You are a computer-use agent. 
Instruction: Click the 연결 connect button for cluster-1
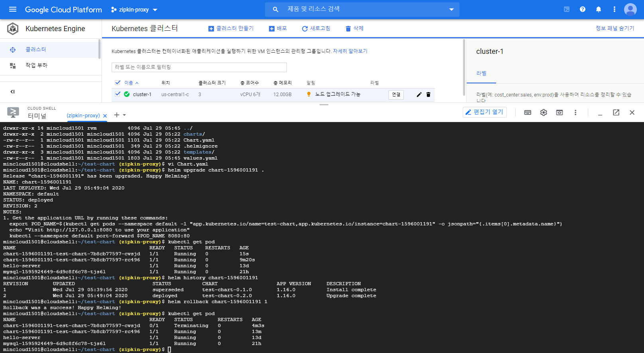[396, 95]
